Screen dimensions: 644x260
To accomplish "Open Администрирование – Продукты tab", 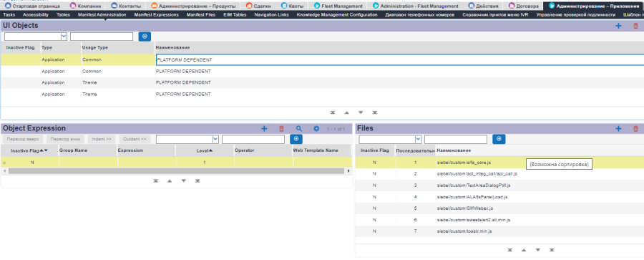I will click(194, 6).
